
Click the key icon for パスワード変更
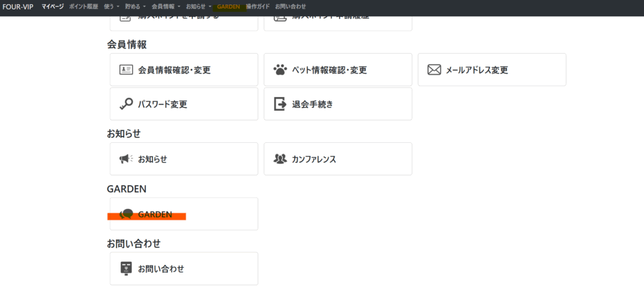pos(126,104)
